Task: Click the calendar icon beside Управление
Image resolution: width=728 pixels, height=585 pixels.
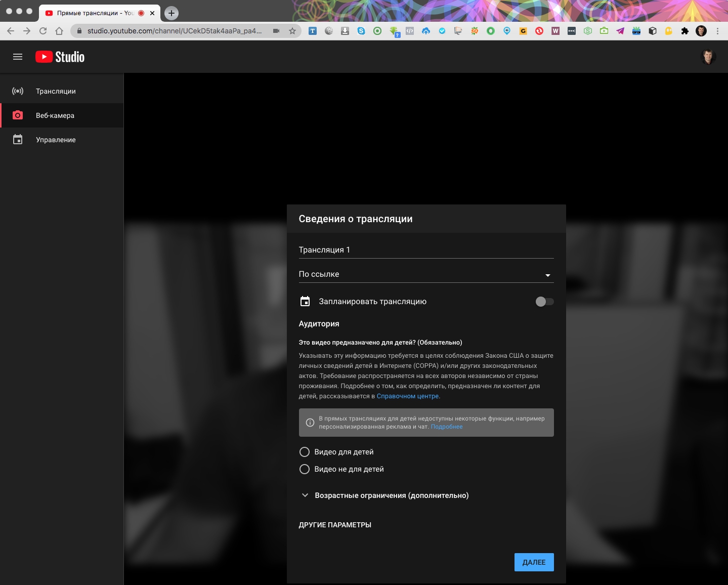Action: tap(18, 140)
